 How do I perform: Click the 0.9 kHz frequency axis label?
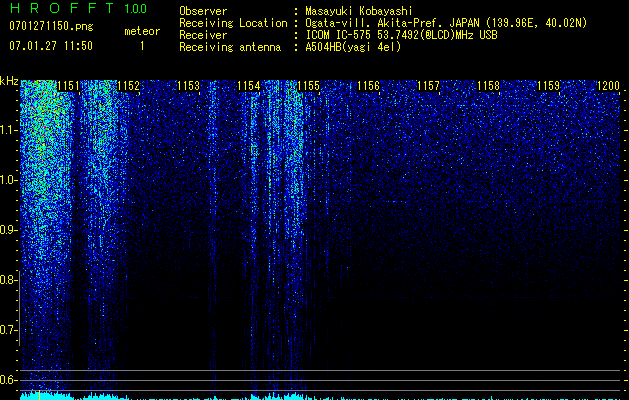pyautogui.click(x=8, y=230)
